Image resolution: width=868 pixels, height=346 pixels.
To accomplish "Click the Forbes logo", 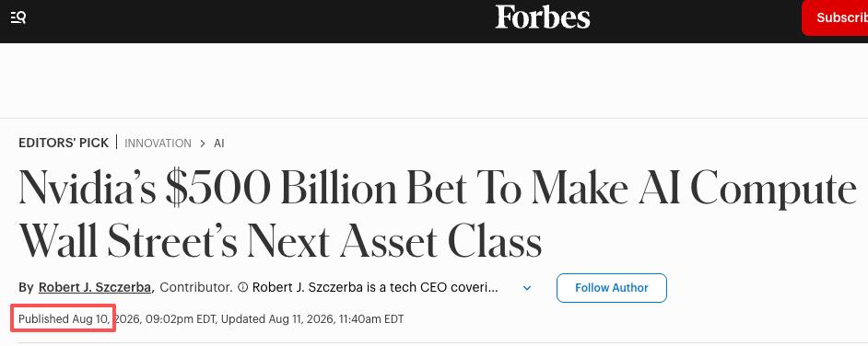I will click(543, 17).
